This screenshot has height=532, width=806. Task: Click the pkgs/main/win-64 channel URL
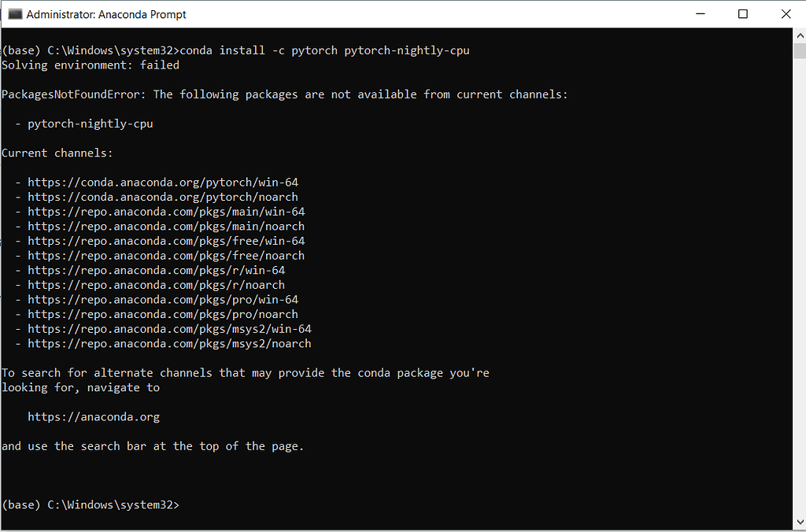(166, 212)
